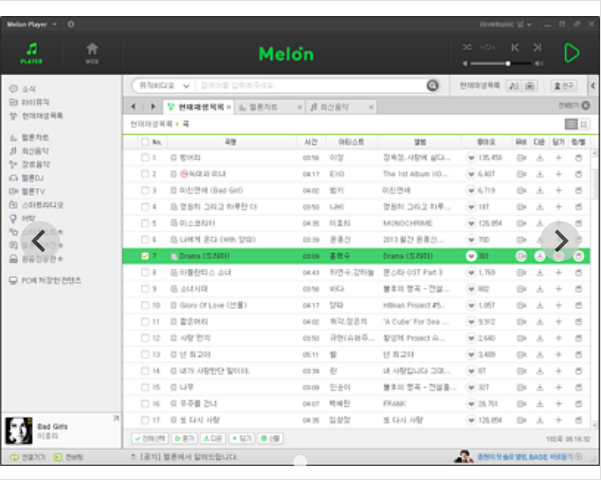Close all tabs with the X circle
601x481 pixels.
point(586,105)
